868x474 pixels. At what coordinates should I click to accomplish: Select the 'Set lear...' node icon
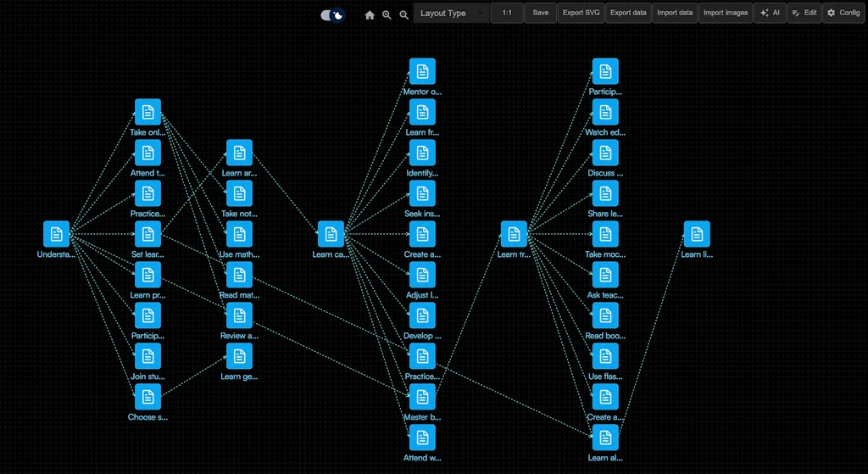tap(147, 234)
